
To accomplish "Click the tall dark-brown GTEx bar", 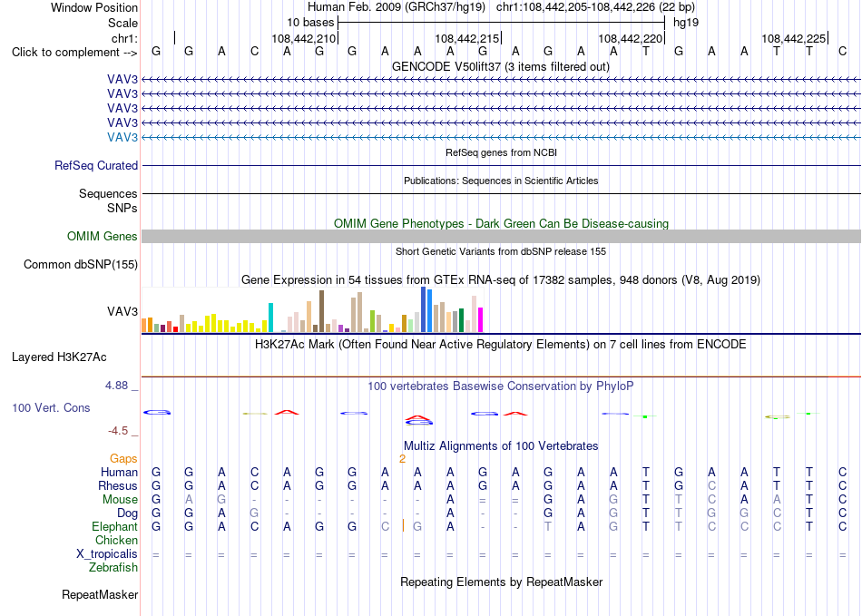I will click(321, 311).
